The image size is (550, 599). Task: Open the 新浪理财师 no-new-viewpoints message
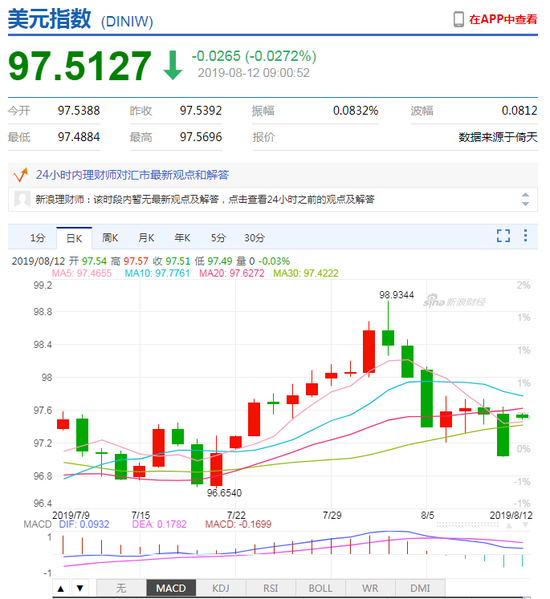pos(205,199)
